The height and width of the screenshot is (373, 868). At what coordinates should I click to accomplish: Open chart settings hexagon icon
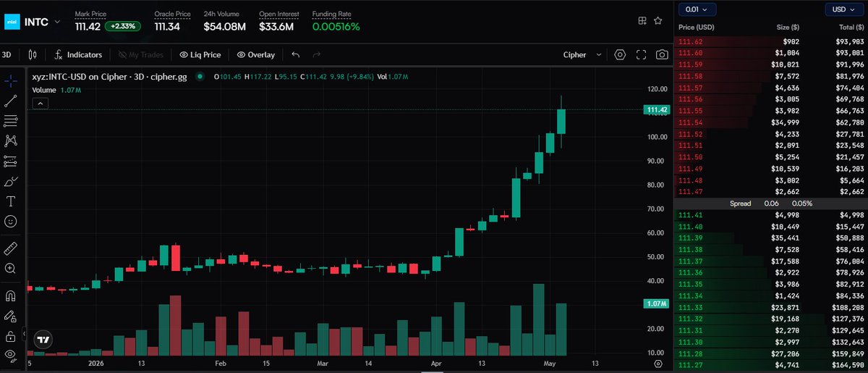[620, 54]
